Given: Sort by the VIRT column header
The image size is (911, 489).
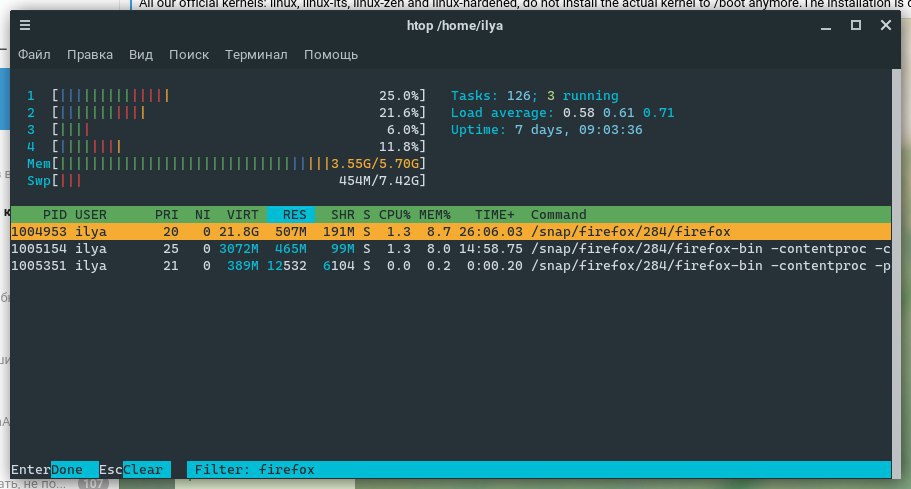Looking at the screenshot, I should pos(242,214).
